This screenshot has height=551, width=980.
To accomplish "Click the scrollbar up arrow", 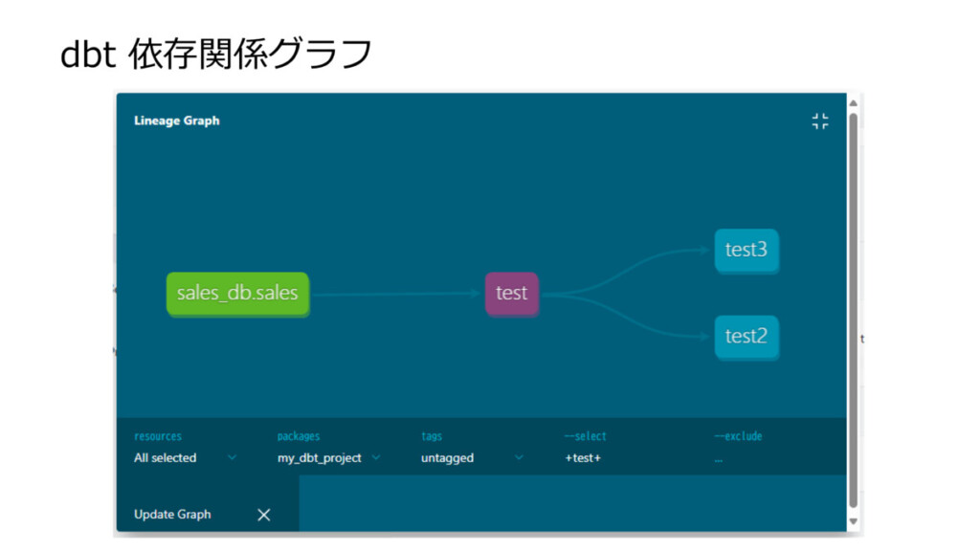I will tap(853, 103).
